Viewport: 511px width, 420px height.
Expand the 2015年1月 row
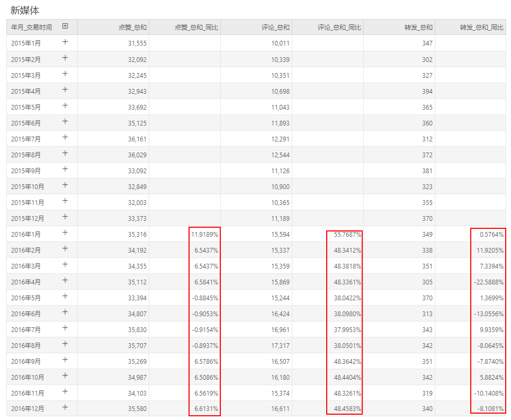[65, 42]
